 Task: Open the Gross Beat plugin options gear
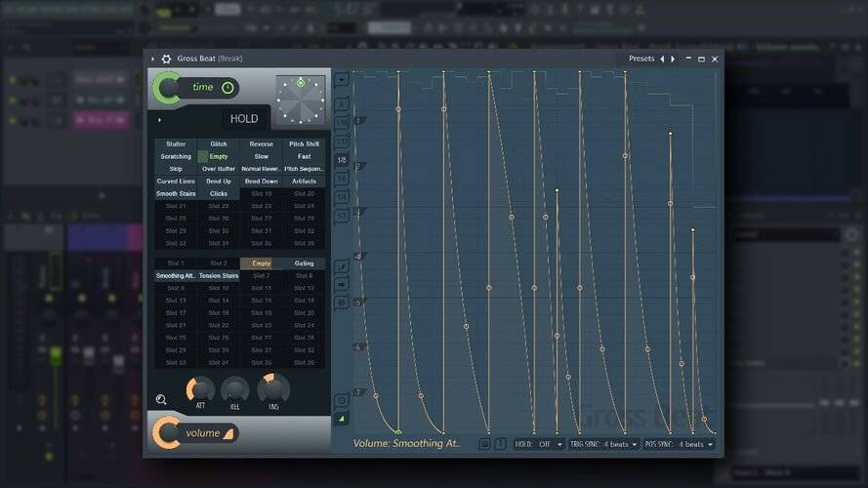coord(166,59)
